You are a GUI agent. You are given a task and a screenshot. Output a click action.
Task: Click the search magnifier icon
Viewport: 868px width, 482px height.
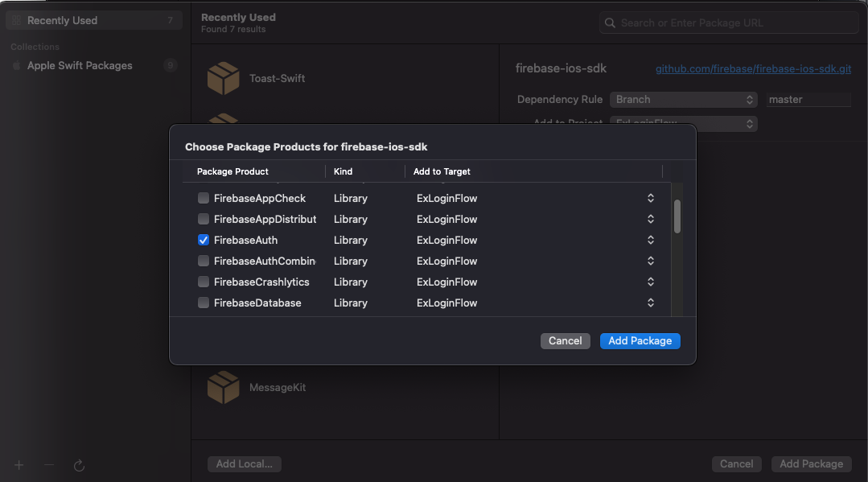coord(610,23)
